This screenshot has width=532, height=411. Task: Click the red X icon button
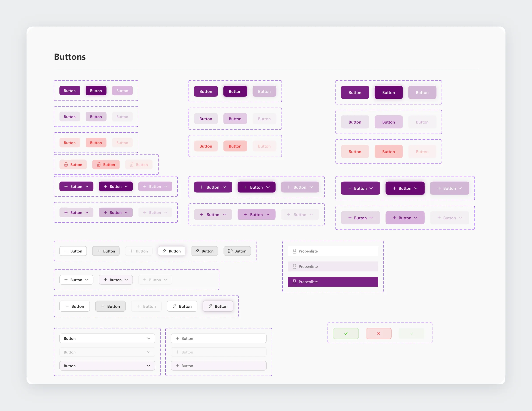(x=379, y=334)
